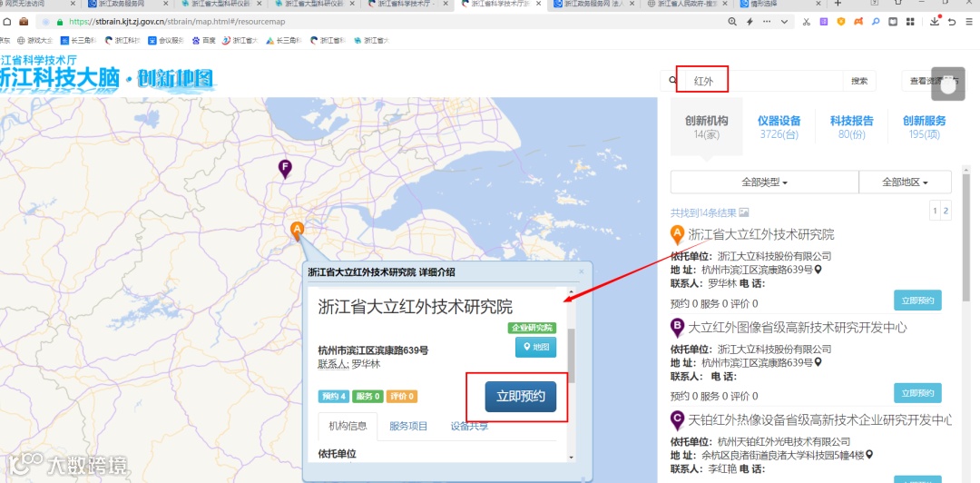Click the undo/restore arrow icon in the toolbar
The image size is (980, 483).
click(952, 22)
